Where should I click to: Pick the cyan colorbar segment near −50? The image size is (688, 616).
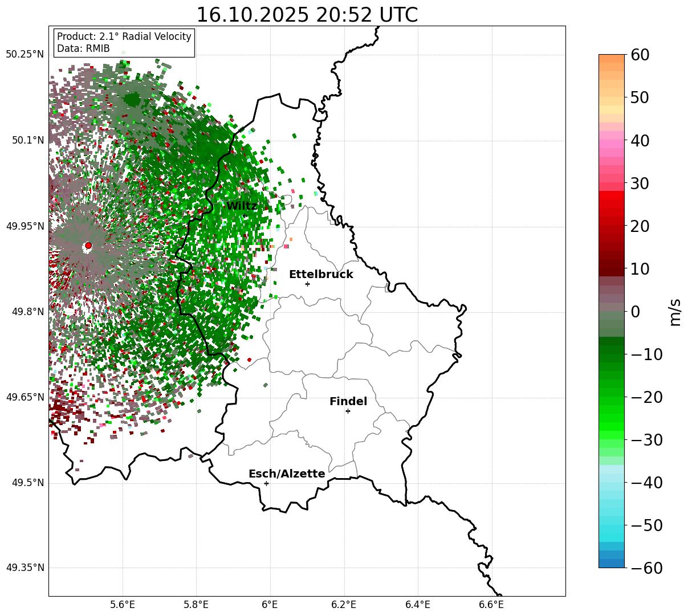click(612, 525)
